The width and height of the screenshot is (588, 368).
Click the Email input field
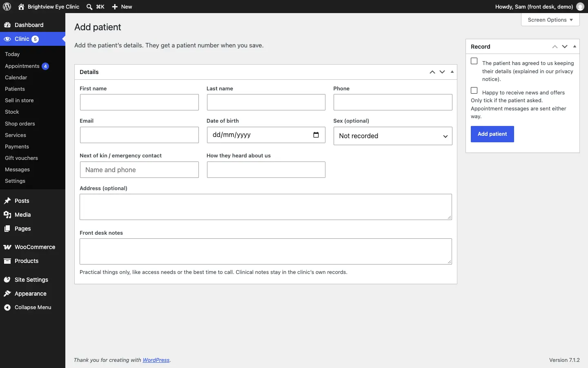pos(139,135)
